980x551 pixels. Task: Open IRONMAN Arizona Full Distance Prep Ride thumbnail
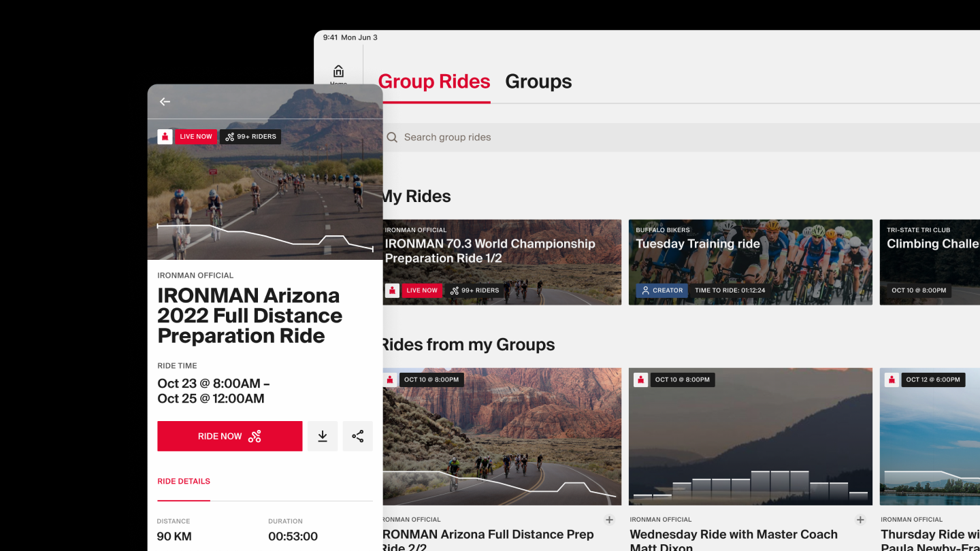click(502, 437)
